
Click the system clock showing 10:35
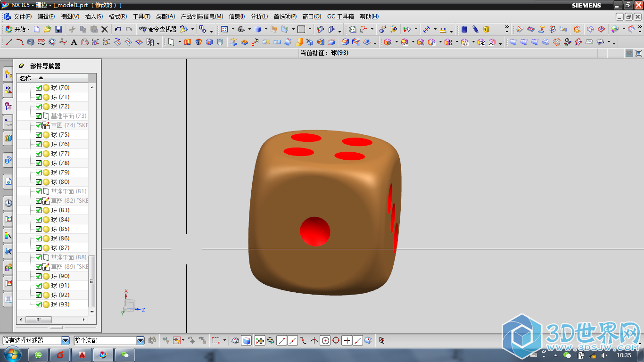pos(624,355)
